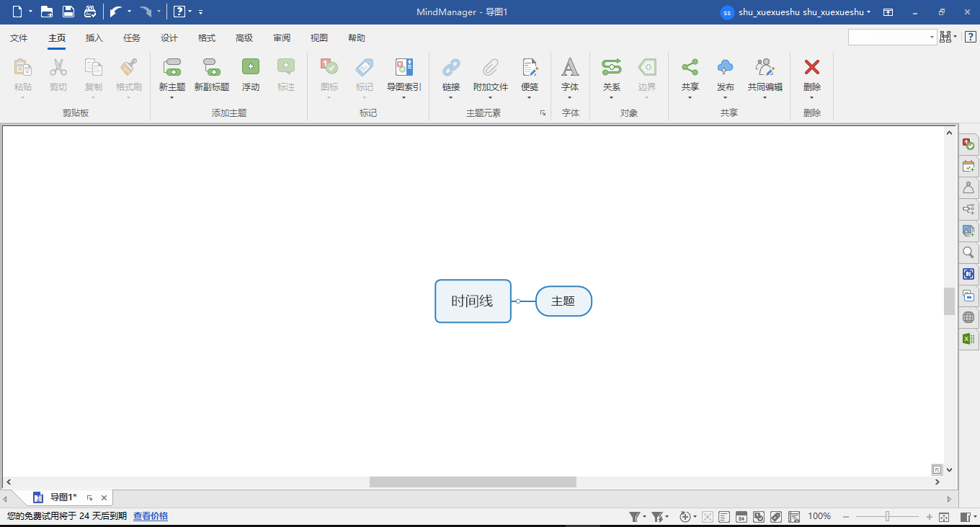
Task: Open the map parts panel in sidebar
Action: click(x=968, y=209)
